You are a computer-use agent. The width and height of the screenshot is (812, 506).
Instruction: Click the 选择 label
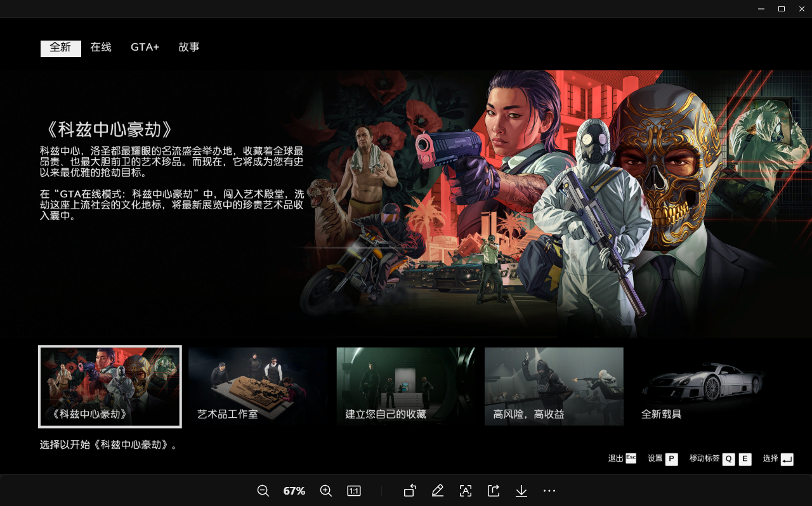(771, 458)
